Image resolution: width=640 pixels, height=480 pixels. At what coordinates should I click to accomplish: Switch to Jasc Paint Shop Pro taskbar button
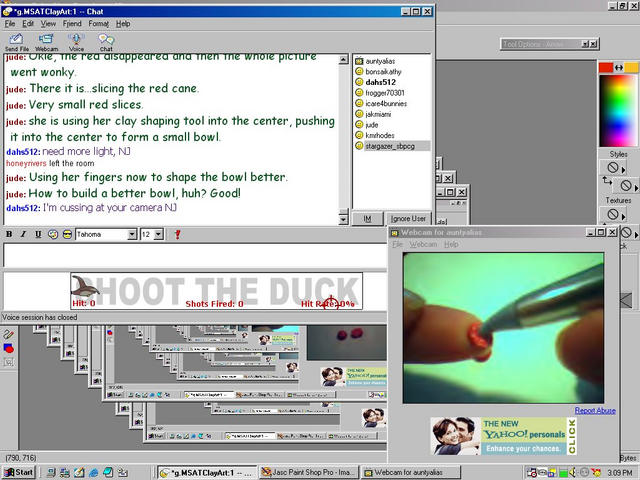pos(309,473)
